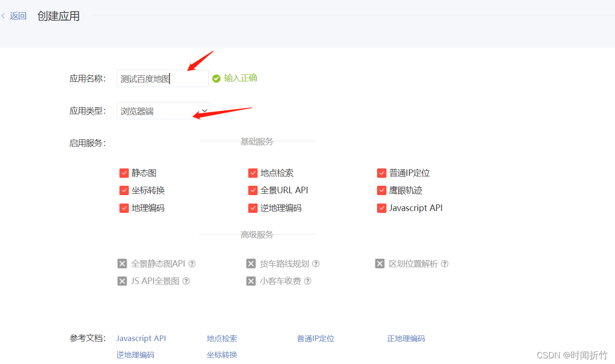Click the 启用服务 label
615x364 pixels.
pos(88,143)
